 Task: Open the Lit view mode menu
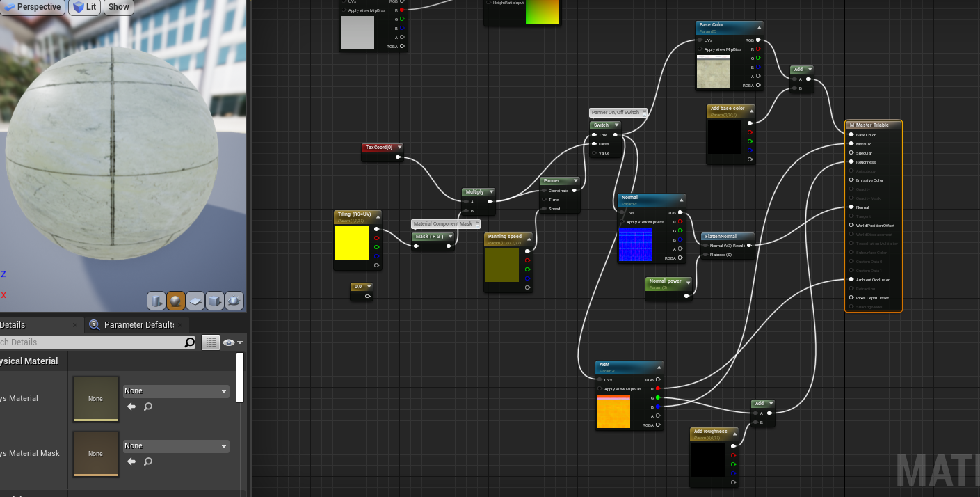[x=85, y=7]
